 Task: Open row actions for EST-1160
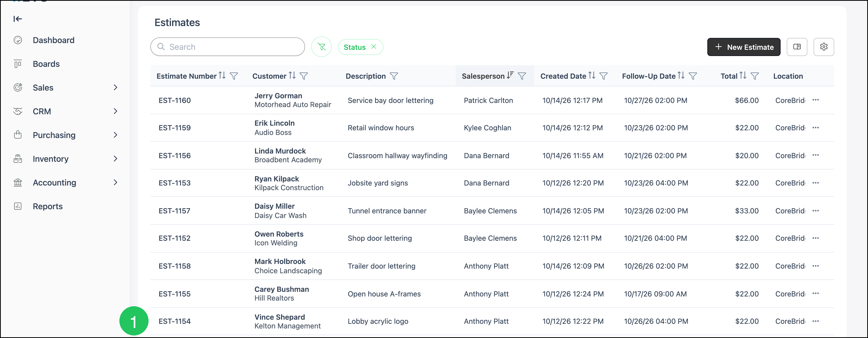[x=815, y=100]
